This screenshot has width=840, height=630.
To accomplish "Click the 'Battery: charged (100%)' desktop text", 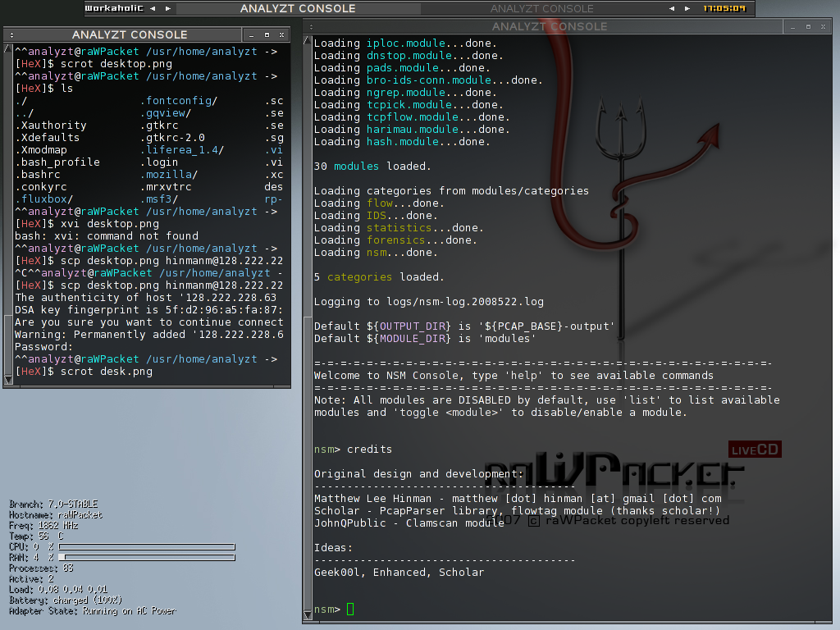I will 66,600.
